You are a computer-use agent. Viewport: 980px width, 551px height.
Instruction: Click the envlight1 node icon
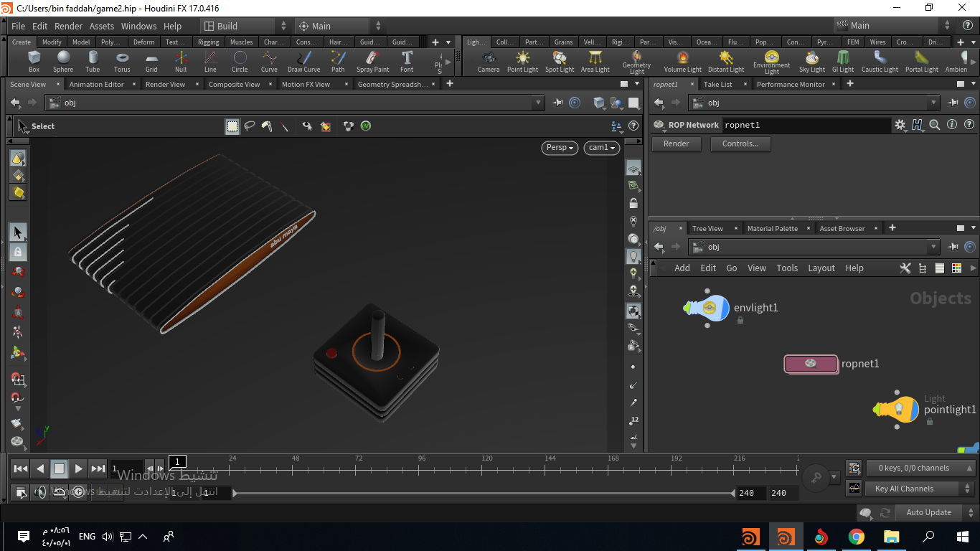(x=707, y=308)
